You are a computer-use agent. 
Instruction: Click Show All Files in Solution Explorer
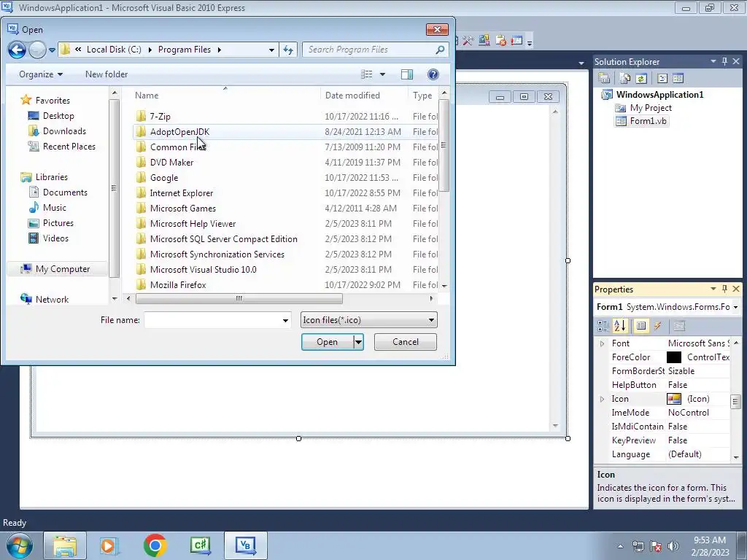tap(625, 78)
